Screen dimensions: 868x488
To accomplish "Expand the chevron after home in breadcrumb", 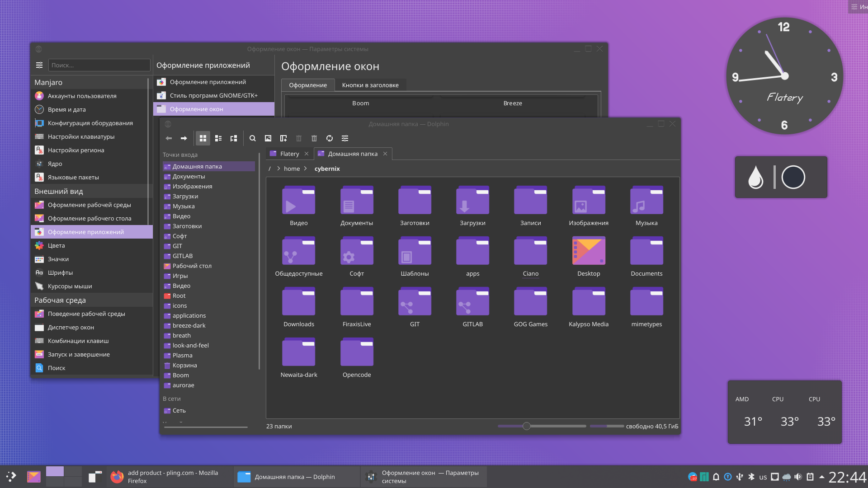I will click(x=305, y=169).
